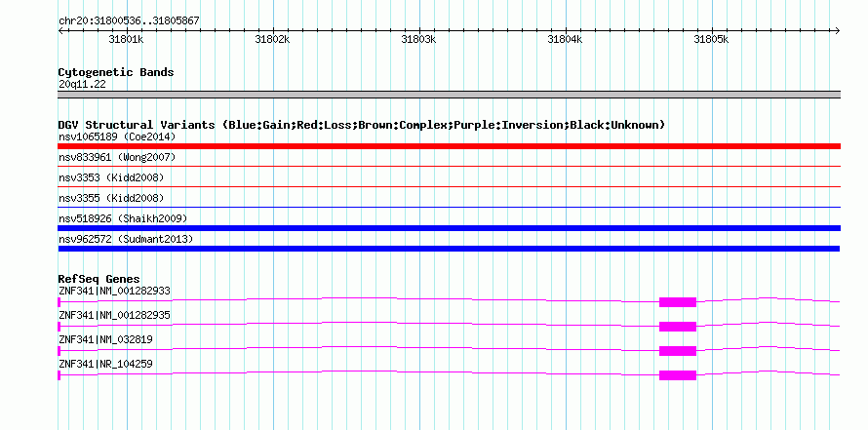Open variant label nsv3353 (Kidd2008)
868x430 pixels.
[111, 177]
